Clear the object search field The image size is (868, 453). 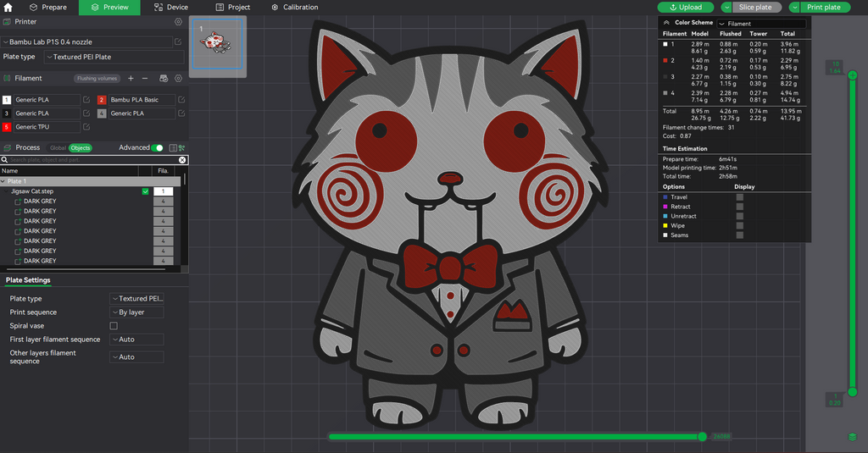pos(182,160)
